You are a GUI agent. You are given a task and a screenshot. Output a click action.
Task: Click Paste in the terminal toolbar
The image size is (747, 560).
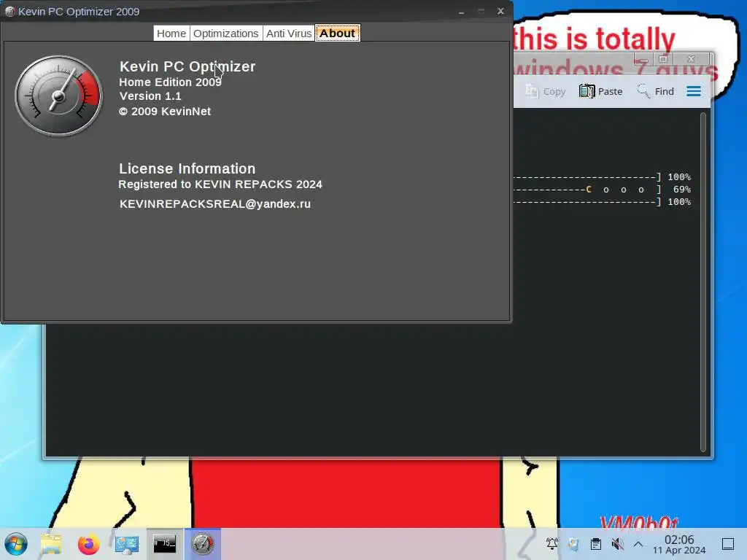click(x=601, y=91)
